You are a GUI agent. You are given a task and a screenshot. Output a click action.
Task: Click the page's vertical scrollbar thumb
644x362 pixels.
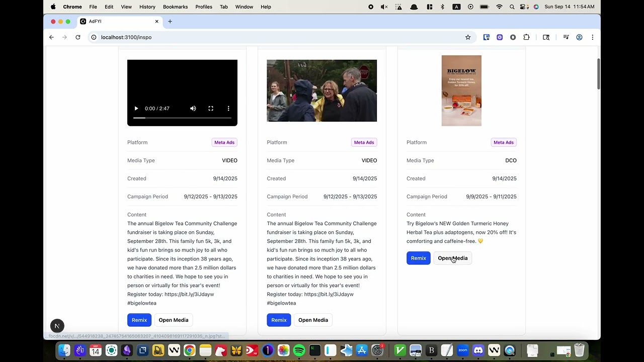coord(598,73)
